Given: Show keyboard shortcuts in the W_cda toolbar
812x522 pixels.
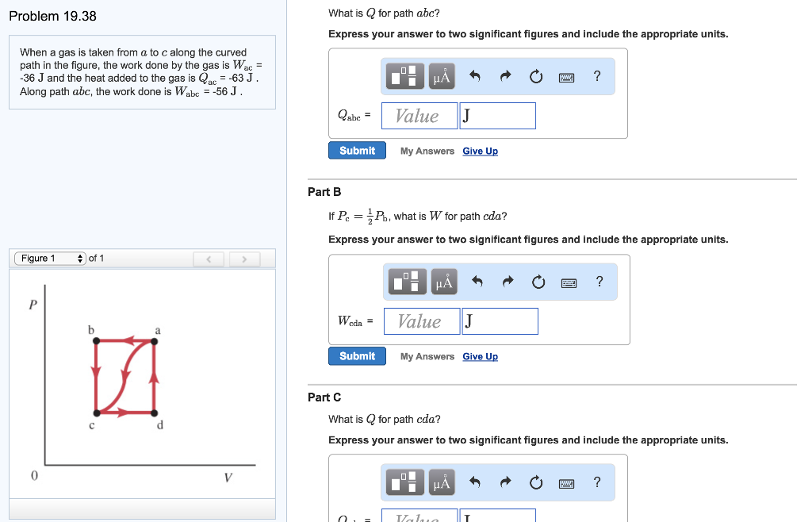Looking at the screenshot, I should [569, 282].
